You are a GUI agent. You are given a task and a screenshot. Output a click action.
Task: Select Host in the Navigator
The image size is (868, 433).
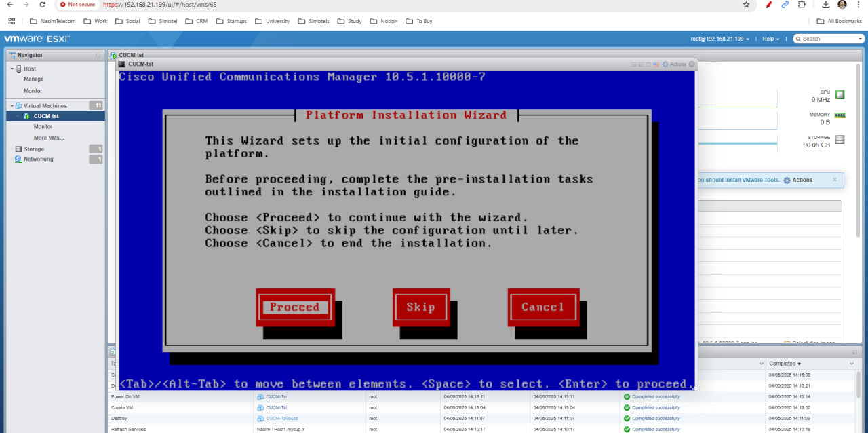click(x=30, y=69)
